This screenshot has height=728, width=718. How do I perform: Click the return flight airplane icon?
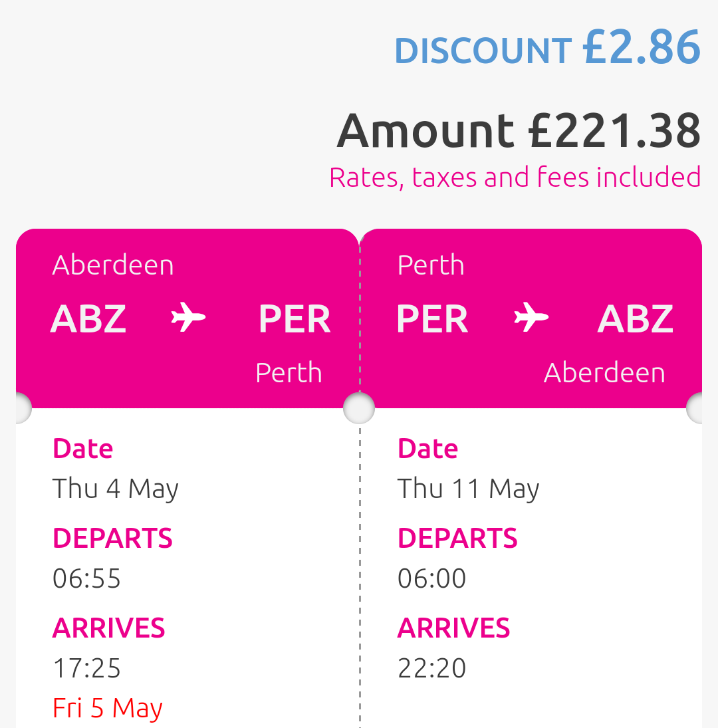coord(531,318)
